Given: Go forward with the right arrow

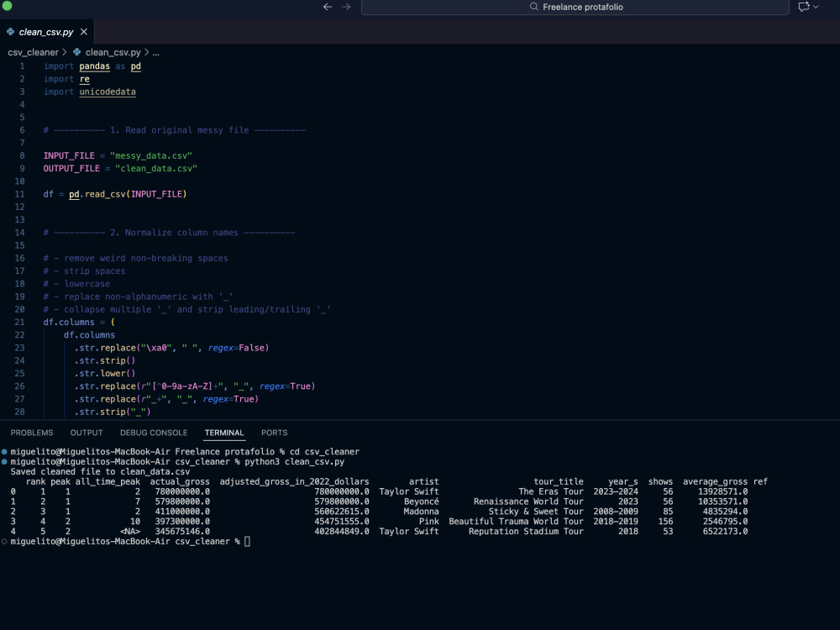Looking at the screenshot, I should [x=346, y=7].
